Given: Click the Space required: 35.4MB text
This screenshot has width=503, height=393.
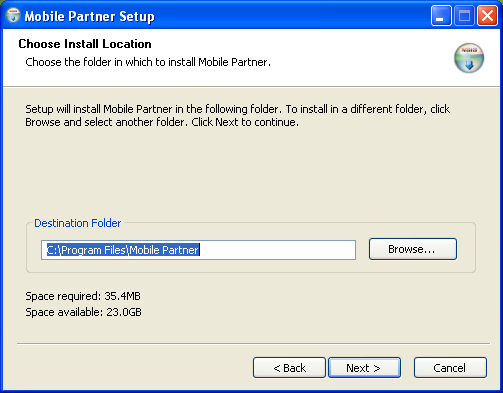Looking at the screenshot, I should (x=83, y=296).
